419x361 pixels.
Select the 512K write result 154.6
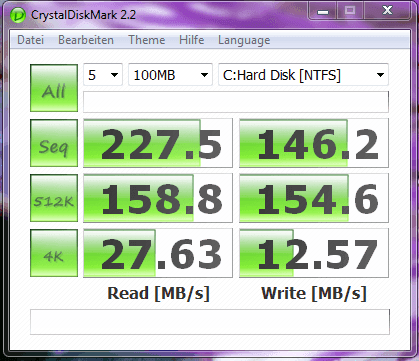314,198
